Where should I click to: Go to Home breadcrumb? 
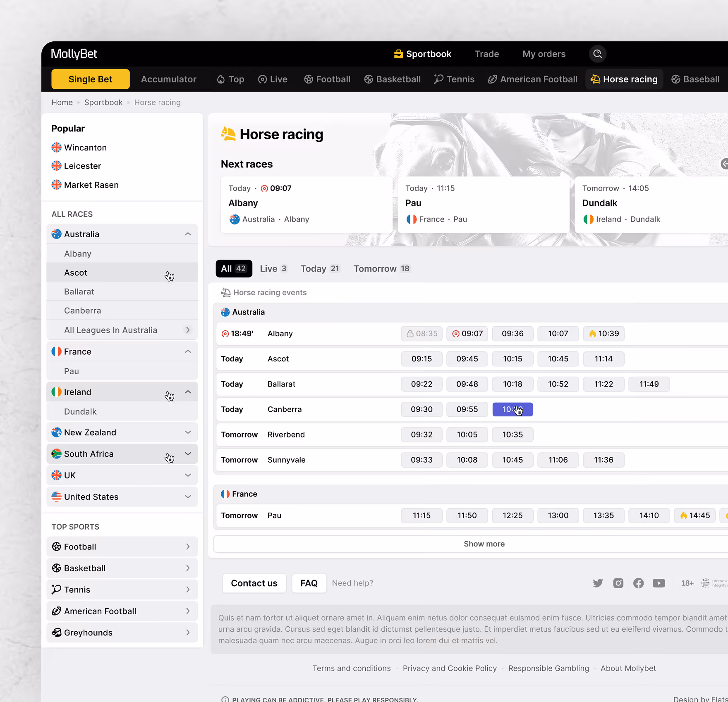pyautogui.click(x=62, y=102)
